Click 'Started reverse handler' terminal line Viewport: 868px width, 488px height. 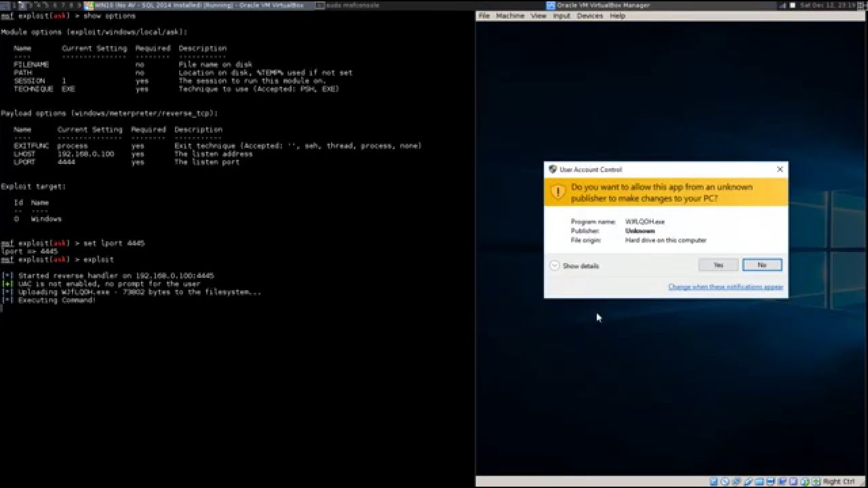[x=107, y=276]
